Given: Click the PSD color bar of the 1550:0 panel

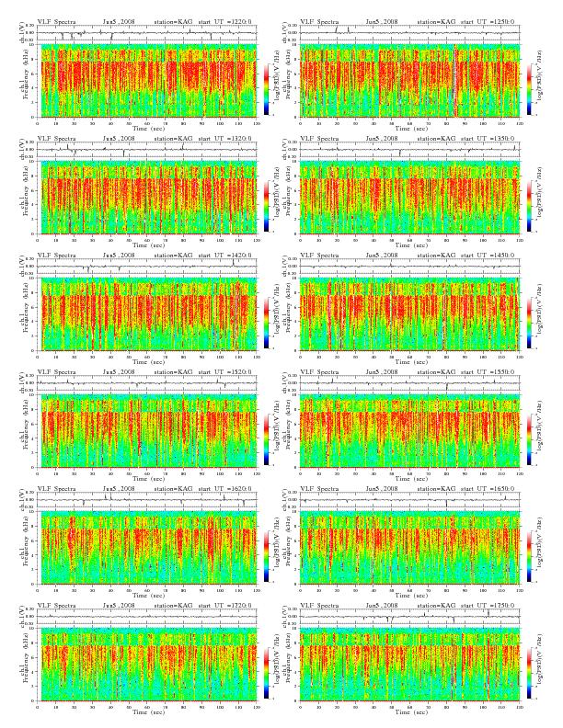Looking at the screenshot, I should point(529,439).
